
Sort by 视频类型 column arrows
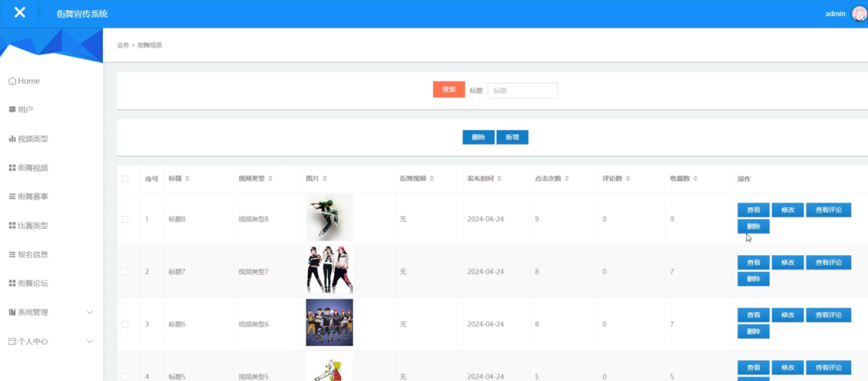coord(270,179)
